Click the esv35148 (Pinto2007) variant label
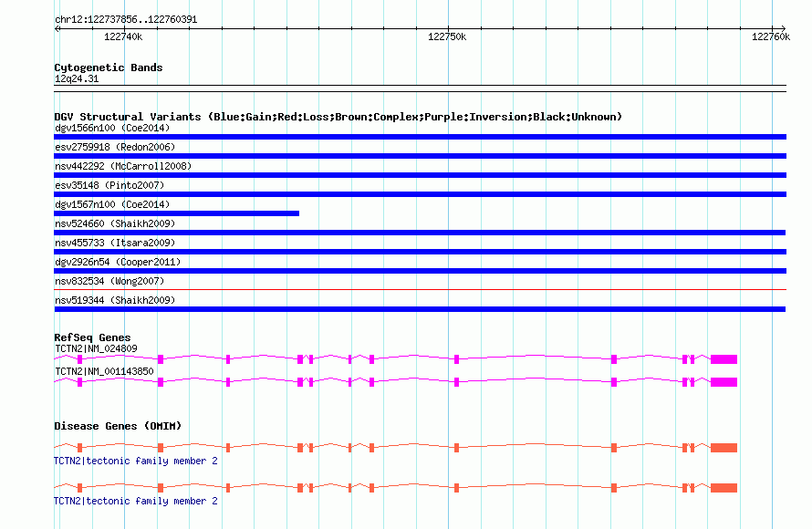812x529 pixels. (x=109, y=185)
